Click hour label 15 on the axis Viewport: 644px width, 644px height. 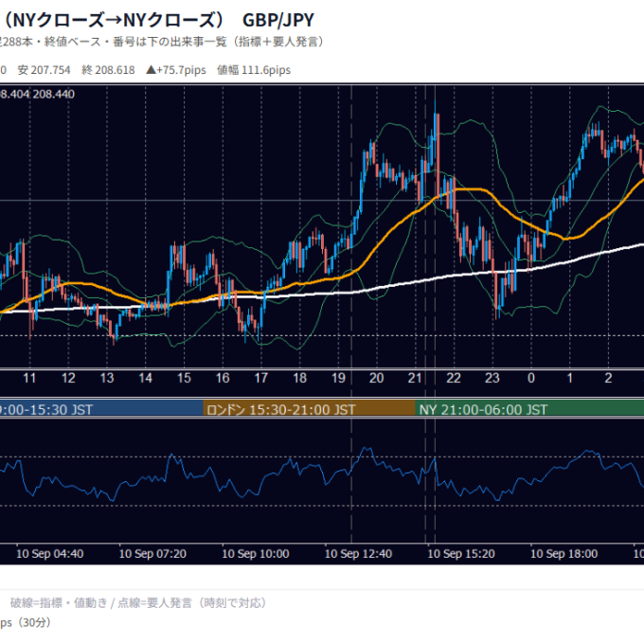184,378
